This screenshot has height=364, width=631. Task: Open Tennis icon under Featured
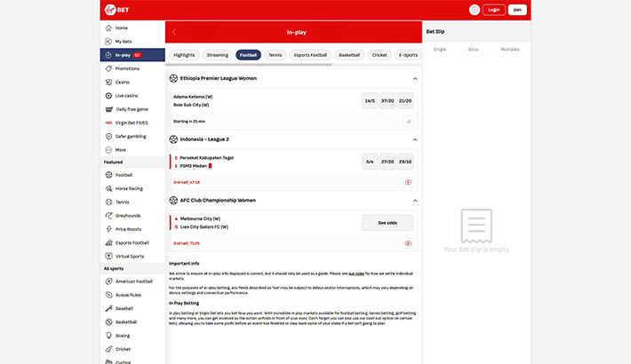pyautogui.click(x=108, y=202)
